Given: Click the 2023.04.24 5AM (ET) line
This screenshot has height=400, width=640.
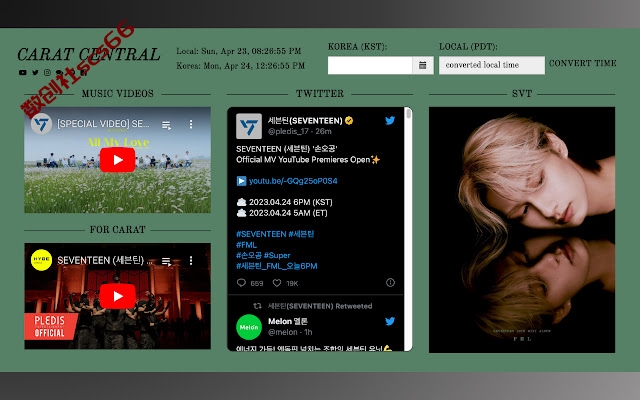Looking at the screenshot, I should [x=282, y=213].
